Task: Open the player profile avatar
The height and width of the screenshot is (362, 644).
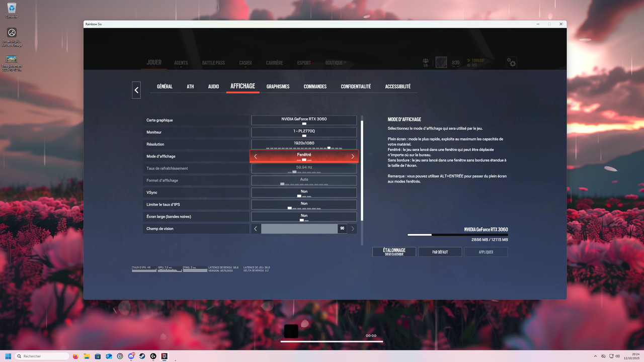Action: tap(441, 62)
